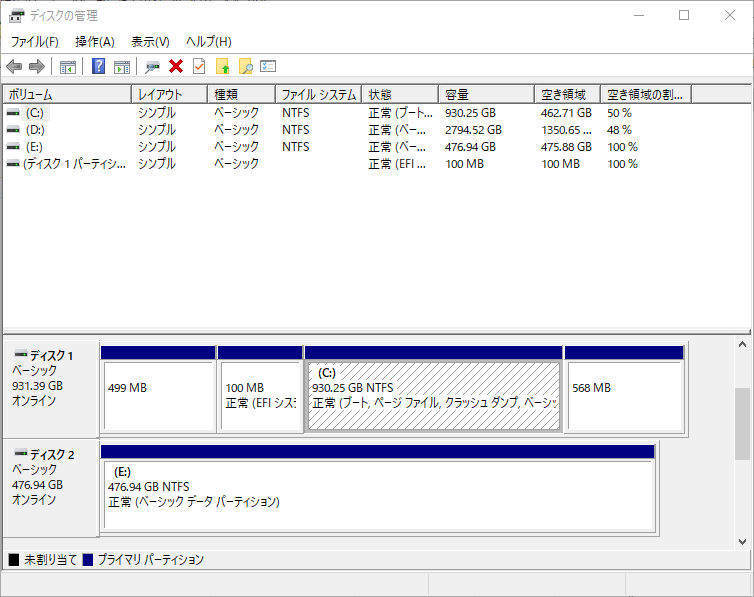Toggle the action pane toolbar icon
Viewport: 754px width, 597px height.
(122, 67)
